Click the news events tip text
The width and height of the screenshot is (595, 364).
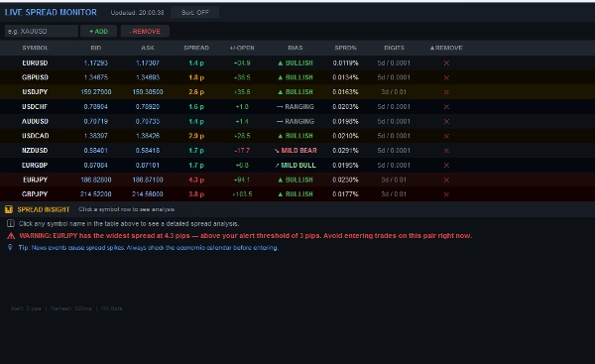pos(149,248)
